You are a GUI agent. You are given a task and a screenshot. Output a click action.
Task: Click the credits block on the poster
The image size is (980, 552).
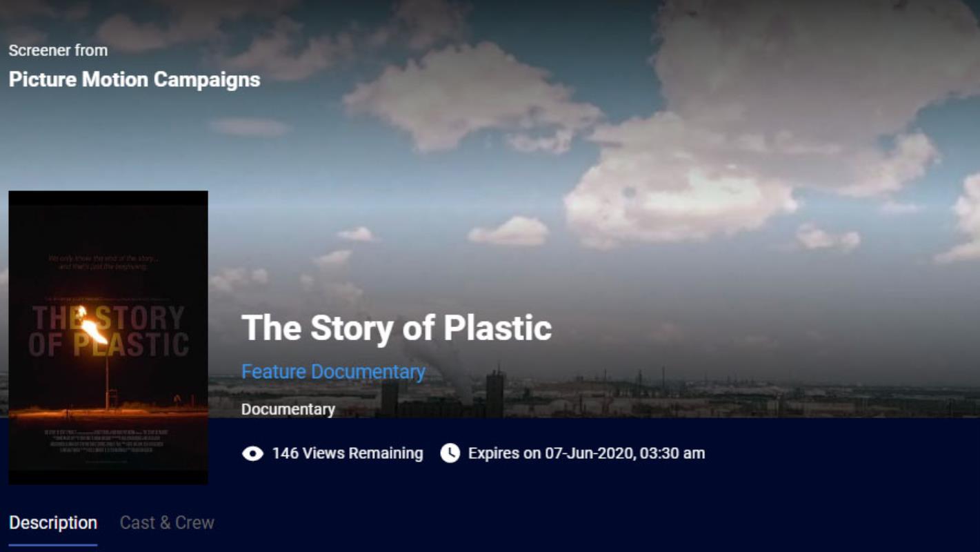tap(108, 442)
